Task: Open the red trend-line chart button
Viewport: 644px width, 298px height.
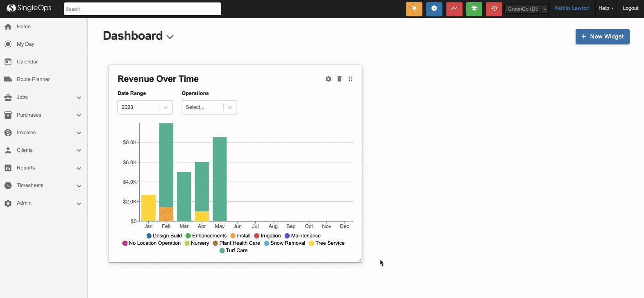Action: (454, 9)
